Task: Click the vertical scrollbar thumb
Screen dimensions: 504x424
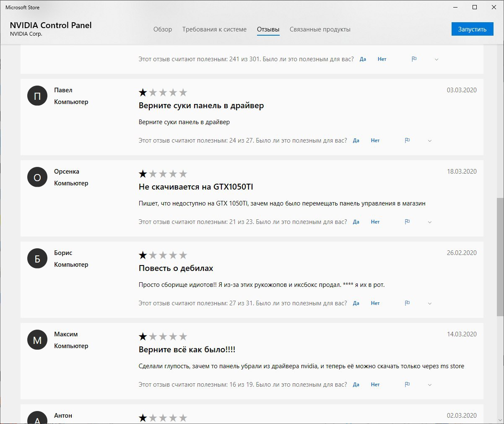Action: 500,257
